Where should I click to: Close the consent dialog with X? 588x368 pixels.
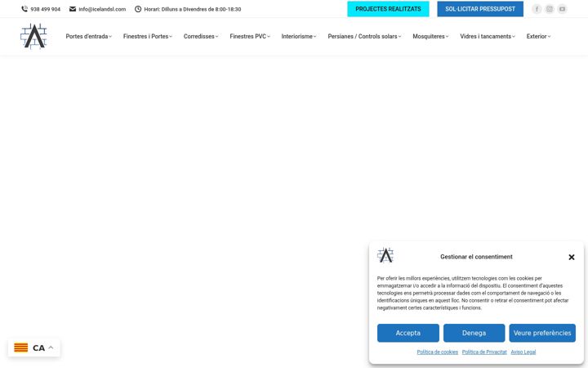click(572, 258)
